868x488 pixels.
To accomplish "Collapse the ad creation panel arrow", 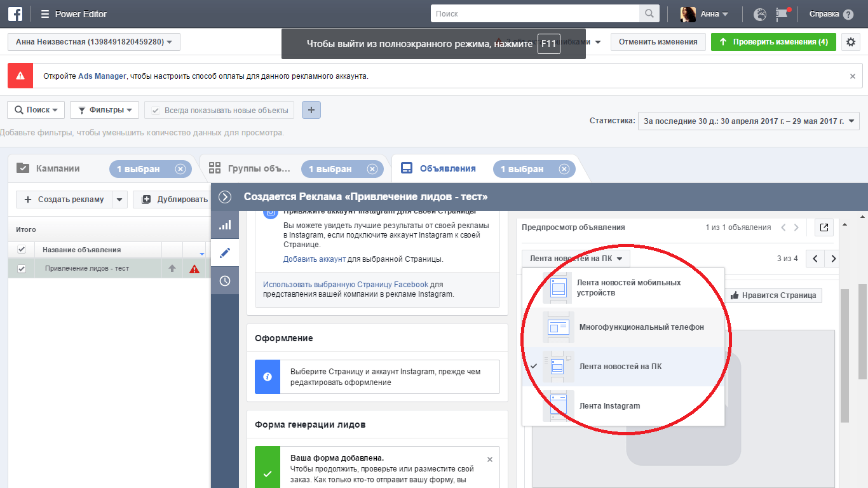I will point(225,197).
